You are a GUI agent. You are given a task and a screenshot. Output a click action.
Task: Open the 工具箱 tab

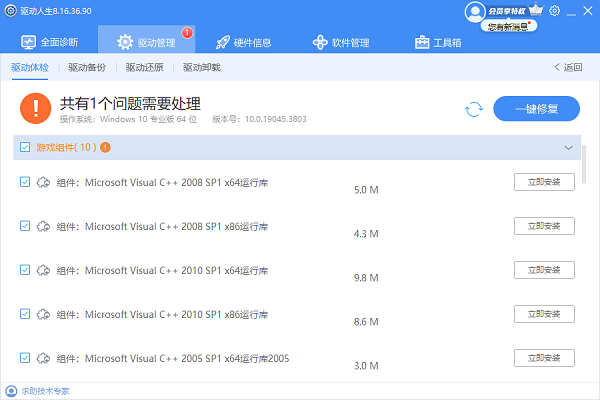coord(438,42)
